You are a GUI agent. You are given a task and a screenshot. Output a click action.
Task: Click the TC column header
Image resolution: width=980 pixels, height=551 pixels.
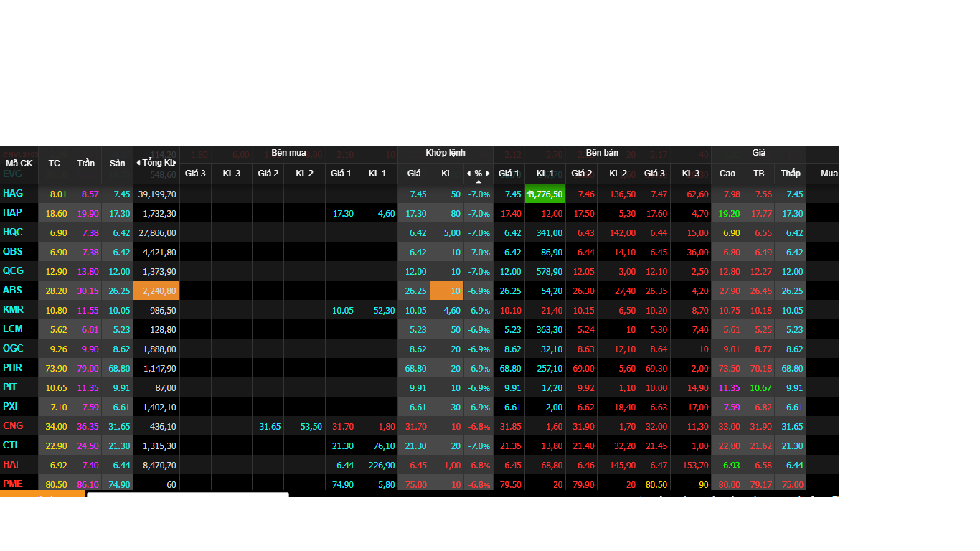[55, 164]
